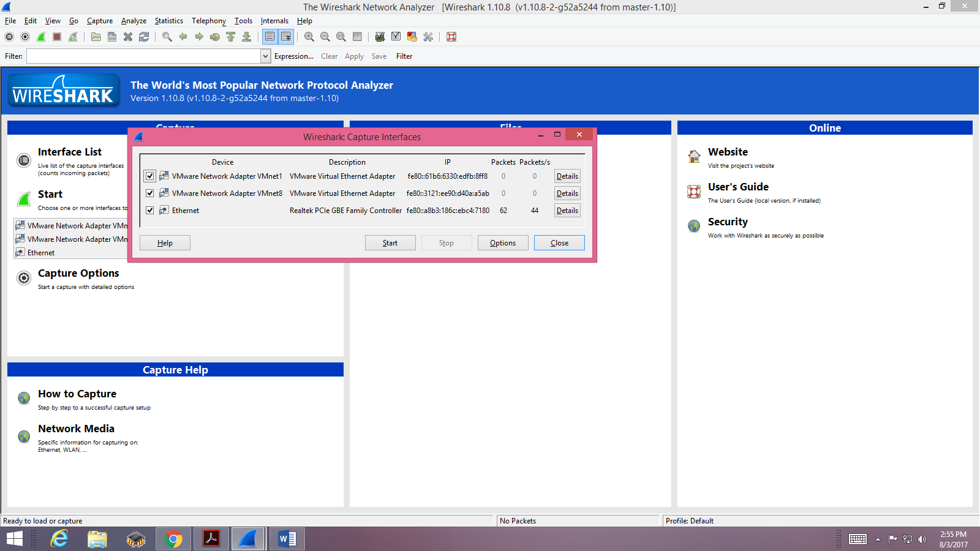980x551 pixels.
Task: Click the green shark fin start capture icon
Action: (41, 37)
